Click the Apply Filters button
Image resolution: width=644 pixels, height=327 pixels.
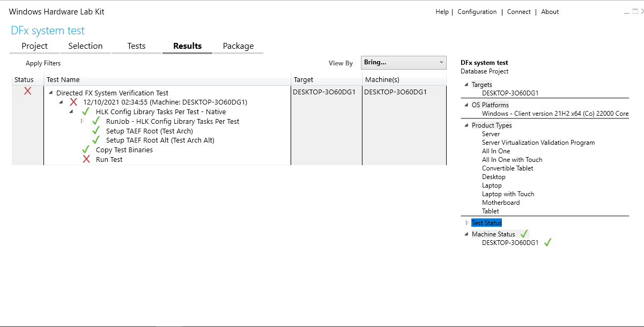[42, 63]
